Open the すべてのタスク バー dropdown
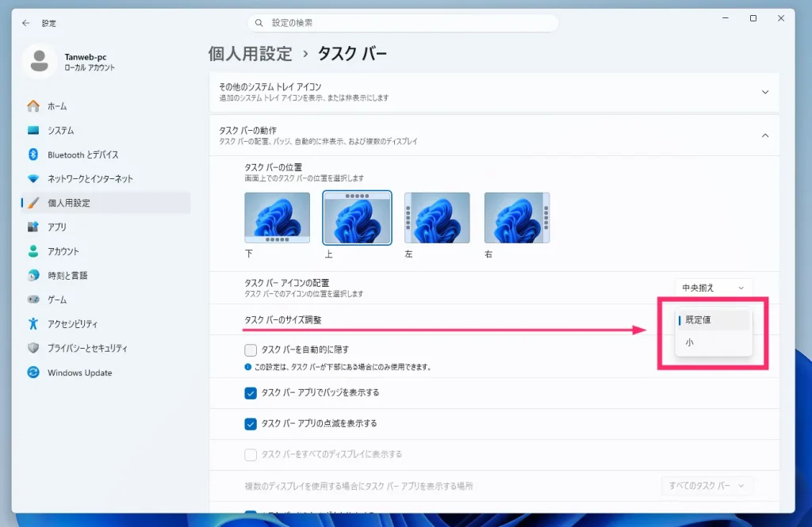Image resolution: width=812 pixels, height=527 pixels. coord(707,486)
